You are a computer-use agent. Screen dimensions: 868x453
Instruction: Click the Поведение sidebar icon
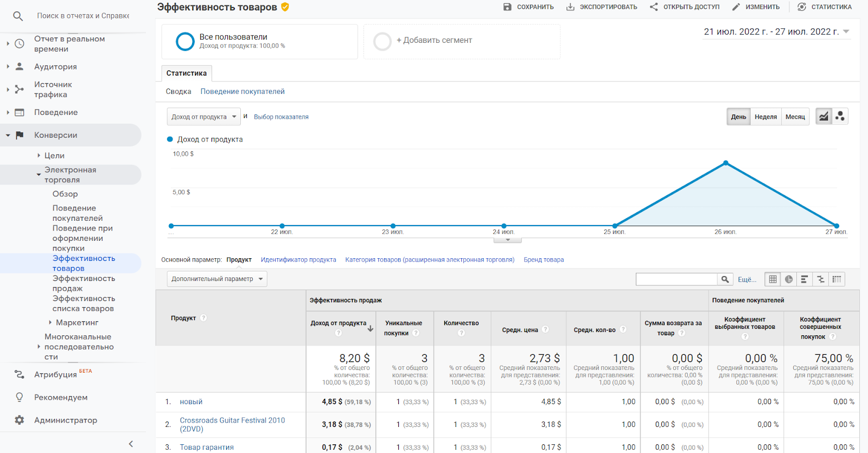[x=20, y=112]
